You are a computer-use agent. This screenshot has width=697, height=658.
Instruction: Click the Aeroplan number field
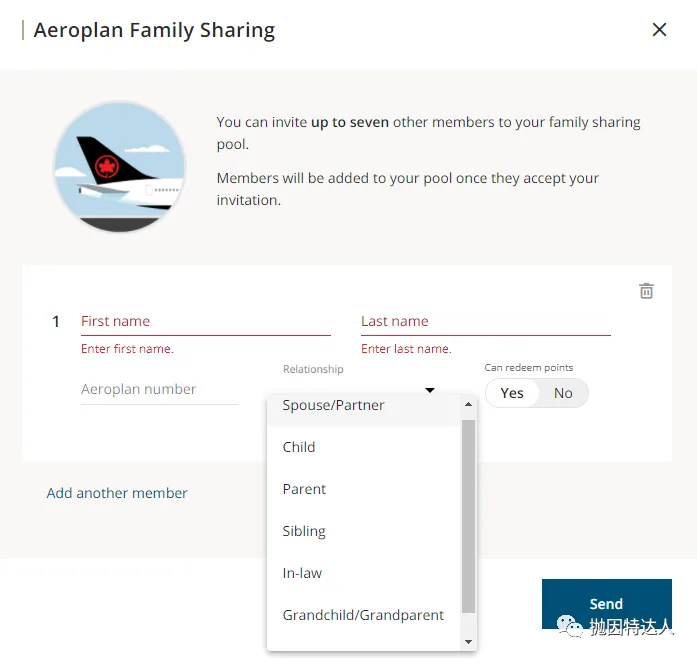[159, 390]
